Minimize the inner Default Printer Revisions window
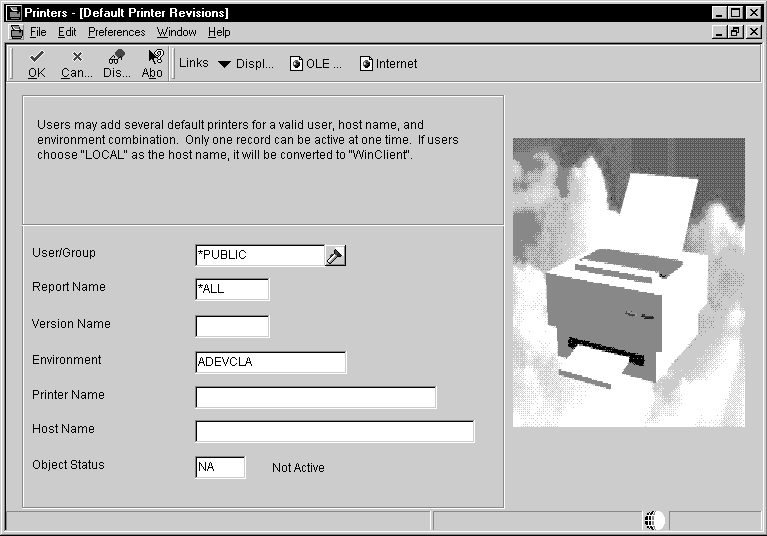 (x=719, y=32)
